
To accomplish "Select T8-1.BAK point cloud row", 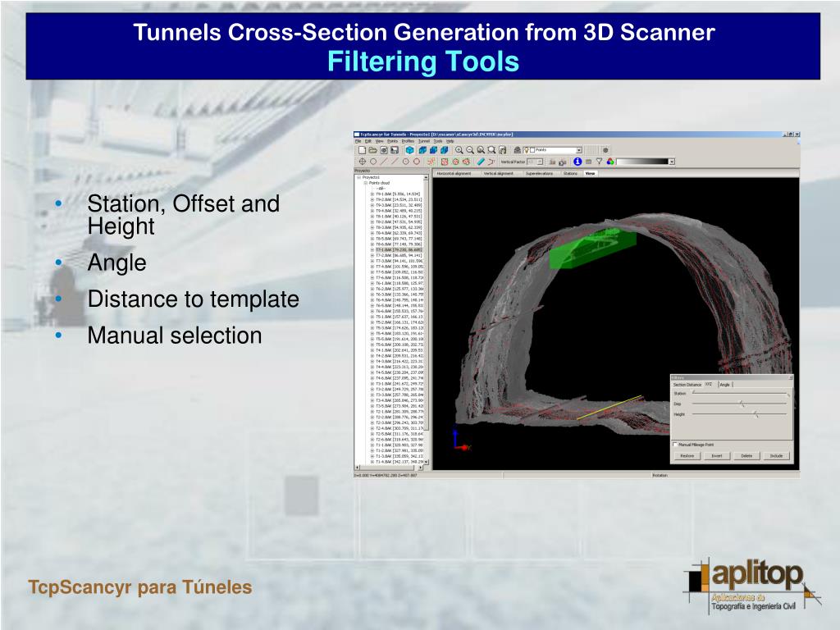I will pos(399,216).
